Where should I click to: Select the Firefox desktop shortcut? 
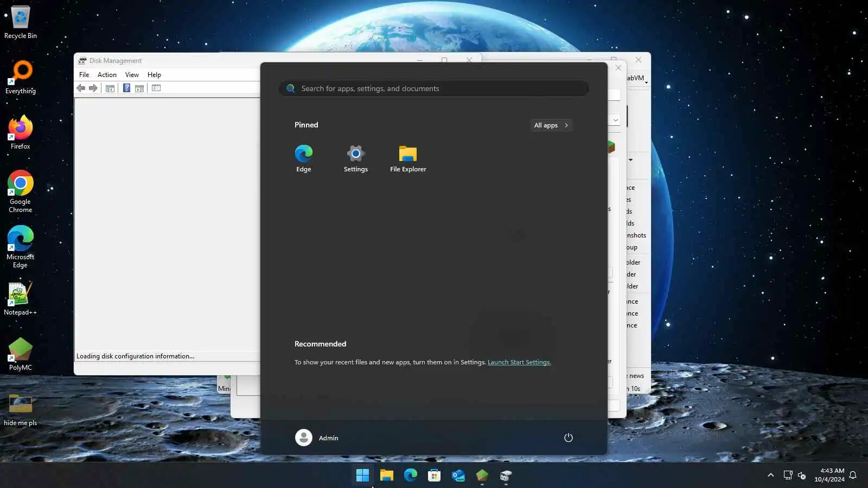click(21, 133)
